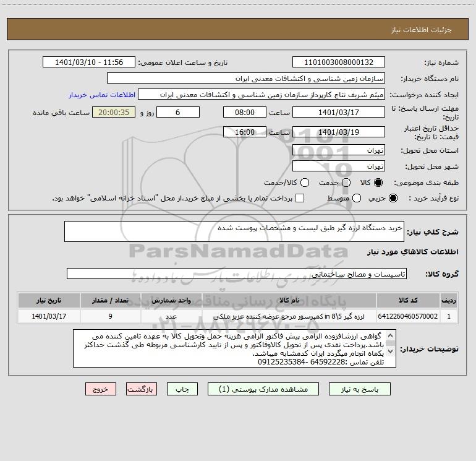Click the بازگشت back button
476x461 pixels.
[x=142, y=389]
